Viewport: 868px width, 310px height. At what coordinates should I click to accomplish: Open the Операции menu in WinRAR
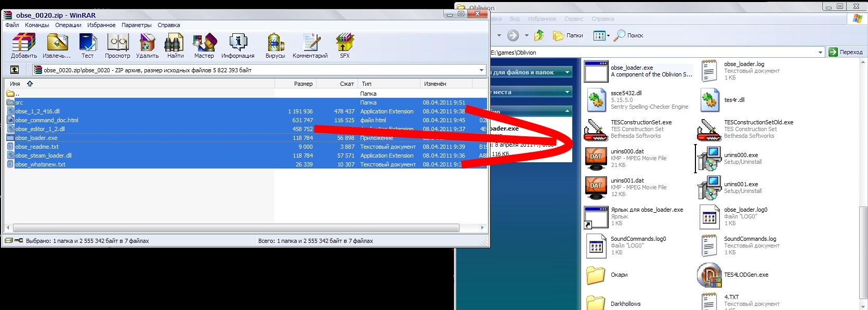click(x=68, y=25)
